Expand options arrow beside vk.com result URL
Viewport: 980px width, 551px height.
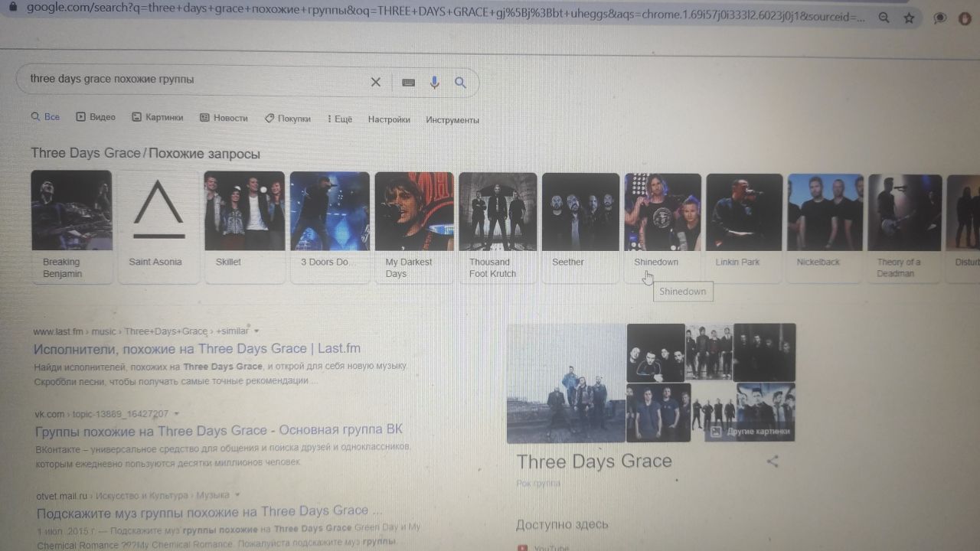click(177, 414)
